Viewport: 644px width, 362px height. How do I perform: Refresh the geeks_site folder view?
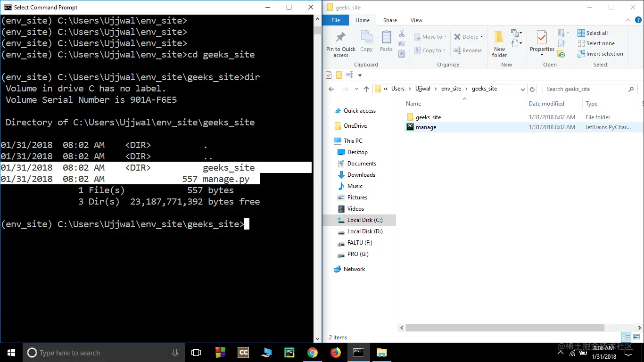tap(532, 89)
